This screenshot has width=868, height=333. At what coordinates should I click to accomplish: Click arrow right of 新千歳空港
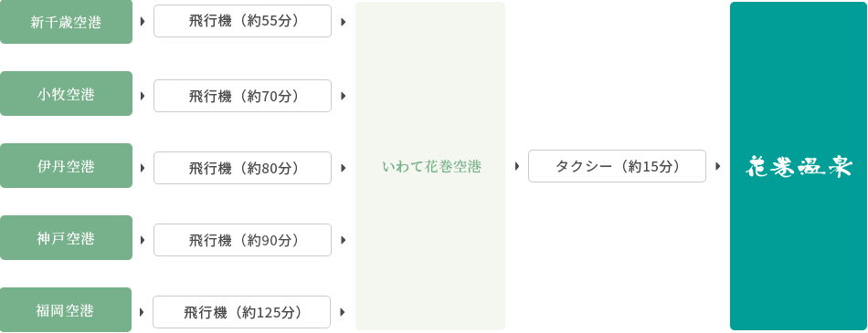click(x=143, y=22)
